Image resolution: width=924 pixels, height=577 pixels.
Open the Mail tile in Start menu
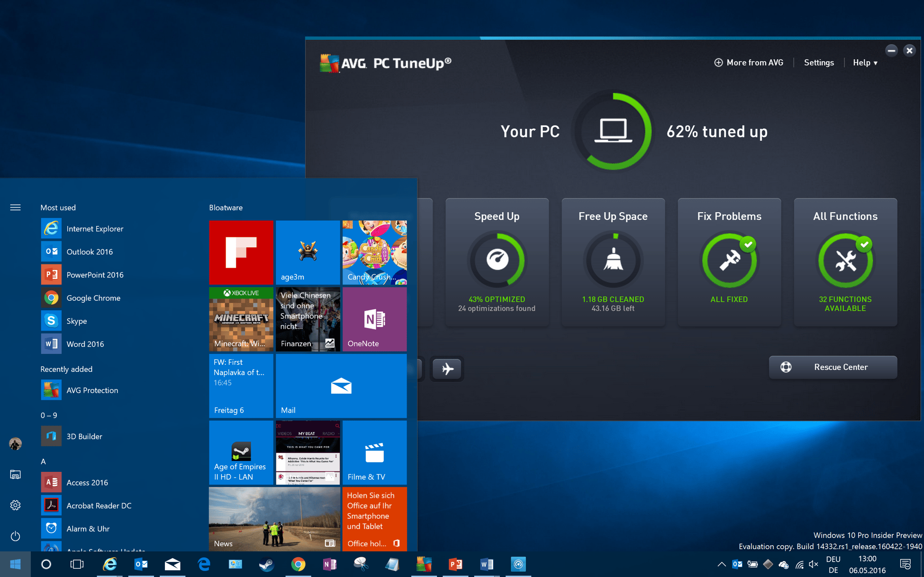pyautogui.click(x=341, y=386)
